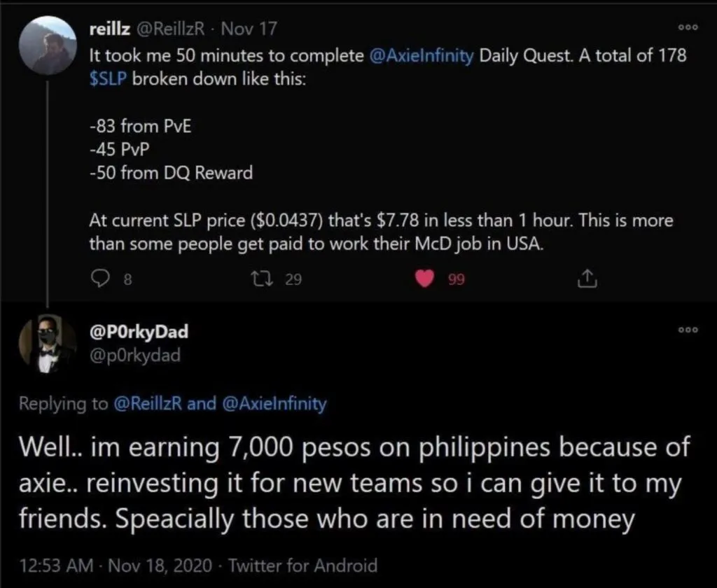This screenshot has height=588, width=717.
Task: Open P0rkyDad's profile avatar
Action: pos(48,343)
